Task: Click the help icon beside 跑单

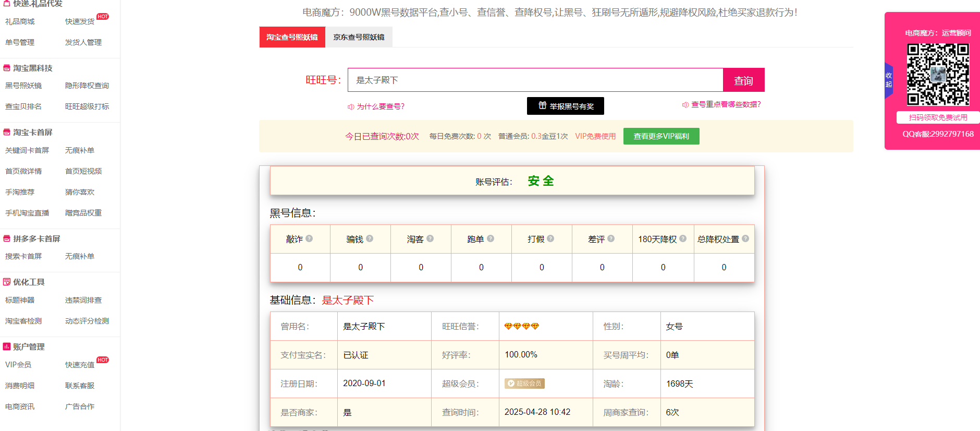Action: [491, 238]
